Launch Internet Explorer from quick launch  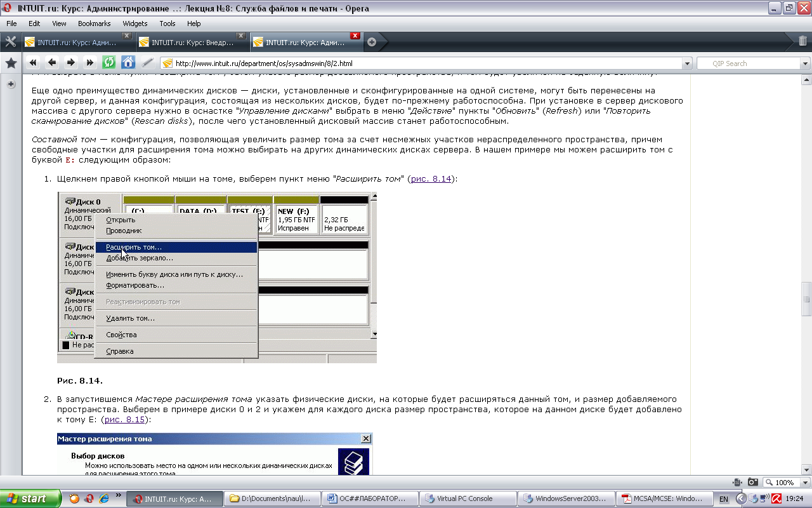coord(104,498)
